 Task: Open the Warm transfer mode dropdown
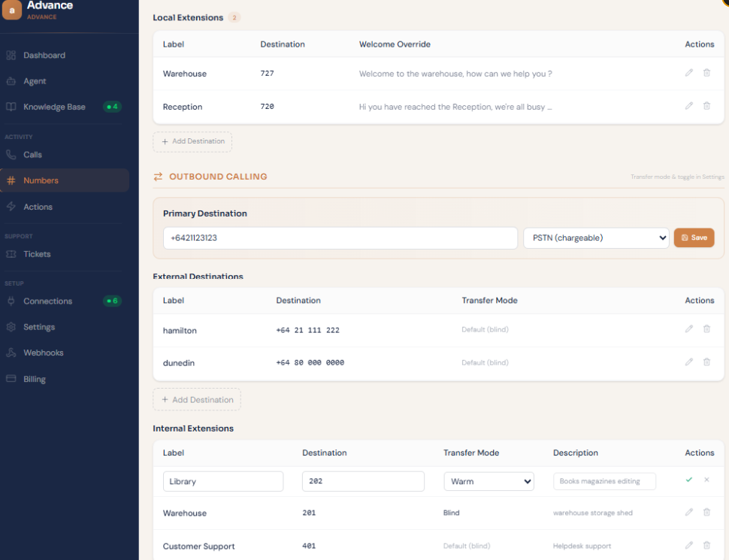tap(489, 481)
